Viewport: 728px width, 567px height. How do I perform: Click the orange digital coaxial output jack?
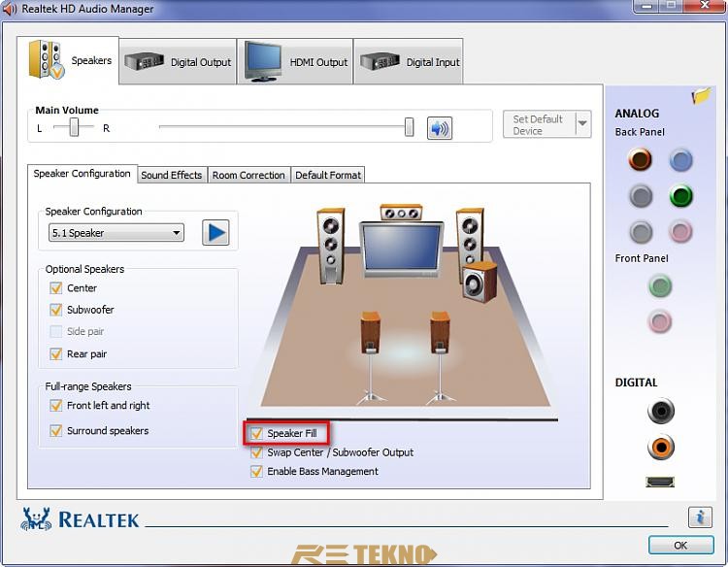660,447
